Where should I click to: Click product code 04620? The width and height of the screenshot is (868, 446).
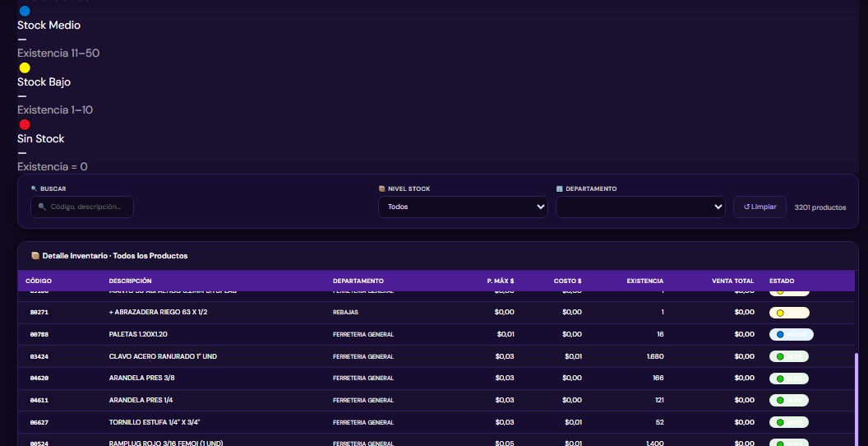coord(39,379)
